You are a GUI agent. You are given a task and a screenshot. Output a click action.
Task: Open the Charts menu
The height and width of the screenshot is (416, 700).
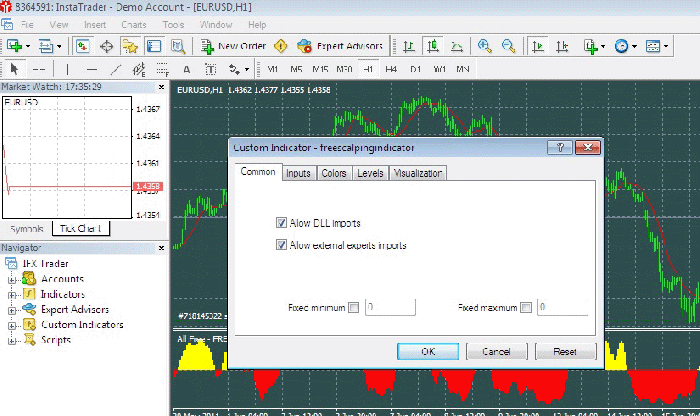tap(133, 25)
